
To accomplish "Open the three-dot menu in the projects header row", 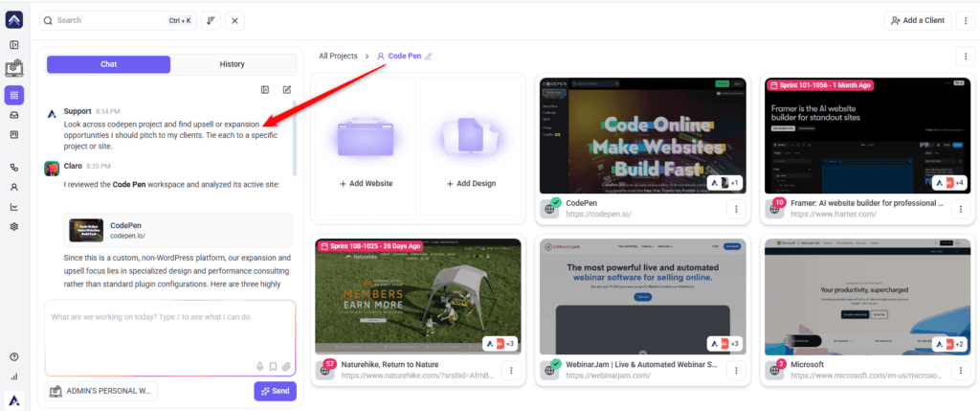I will point(966,57).
